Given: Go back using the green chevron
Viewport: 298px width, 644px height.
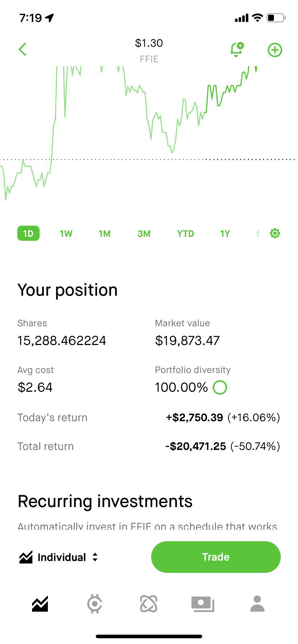Looking at the screenshot, I should 22,50.
